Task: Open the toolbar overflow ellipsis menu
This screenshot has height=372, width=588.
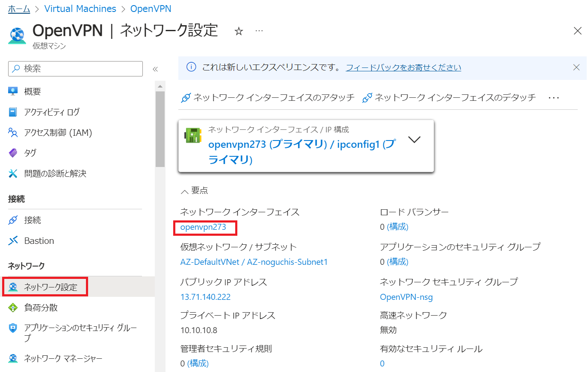Action: click(554, 98)
